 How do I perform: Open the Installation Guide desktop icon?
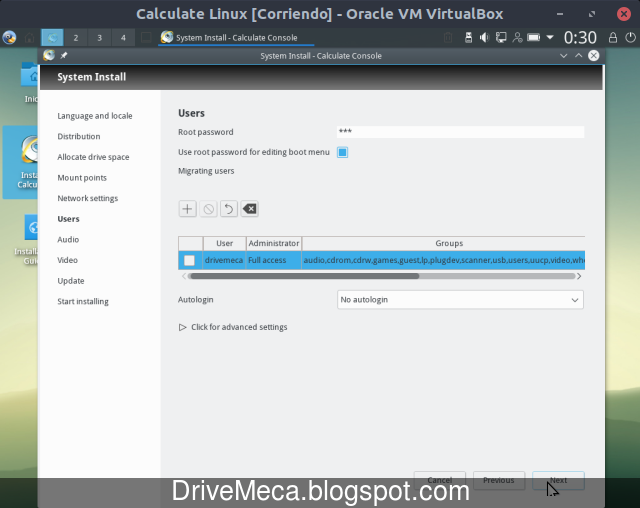coord(28,240)
